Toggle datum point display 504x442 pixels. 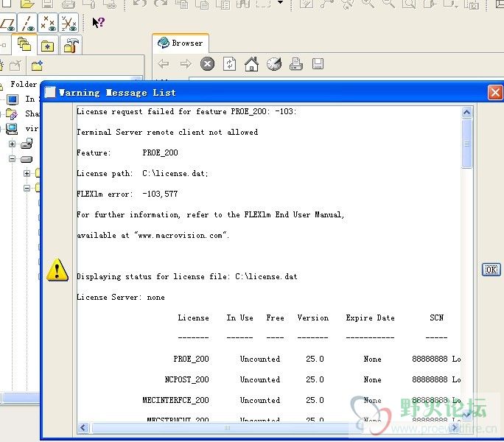tap(48, 23)
